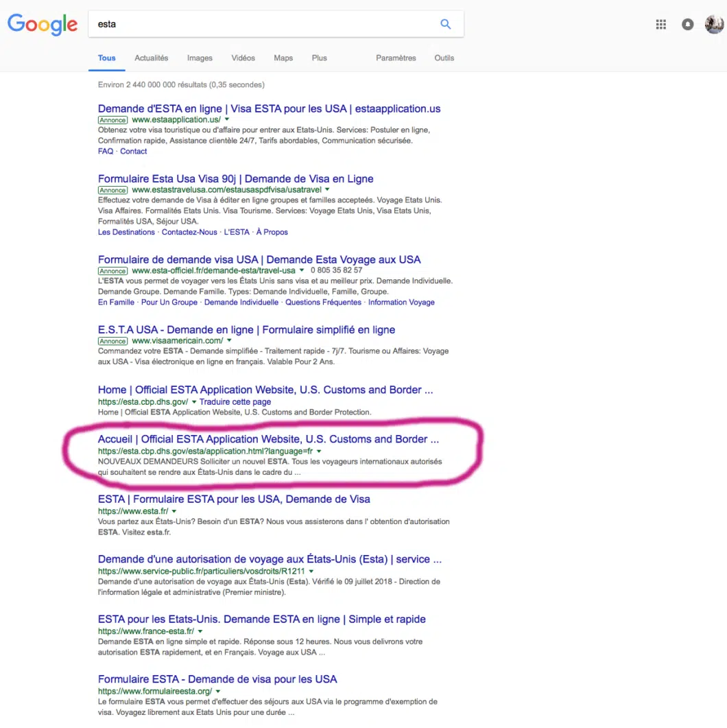
Task: Open the account profile picture
Action: click(x=713, y=25)
